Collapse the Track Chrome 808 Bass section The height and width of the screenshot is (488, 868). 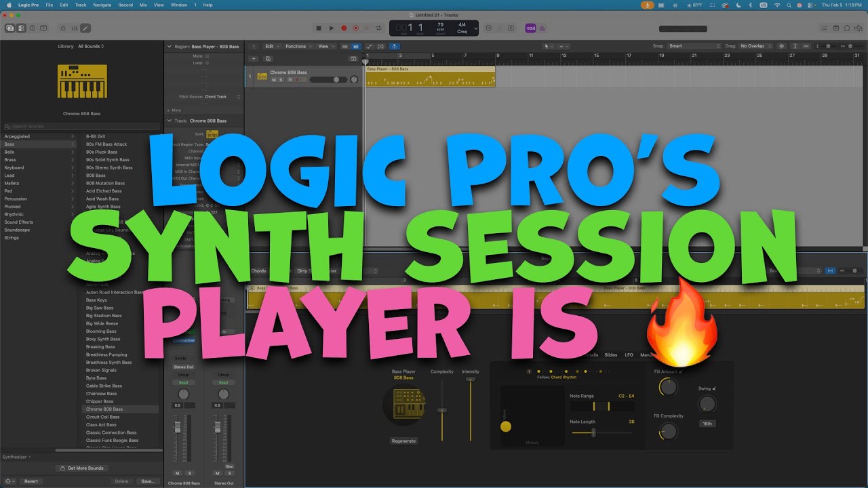pos(168,121)
